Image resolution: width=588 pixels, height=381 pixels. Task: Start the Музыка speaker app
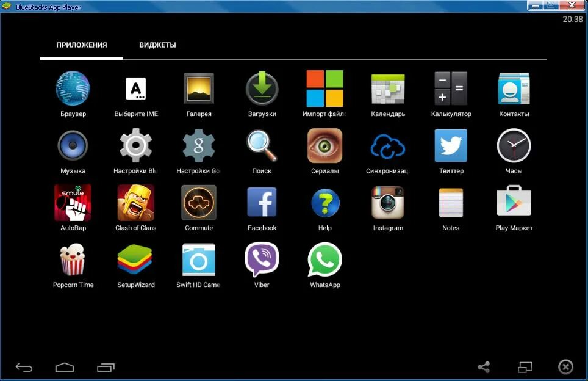(x=73, y=146)
